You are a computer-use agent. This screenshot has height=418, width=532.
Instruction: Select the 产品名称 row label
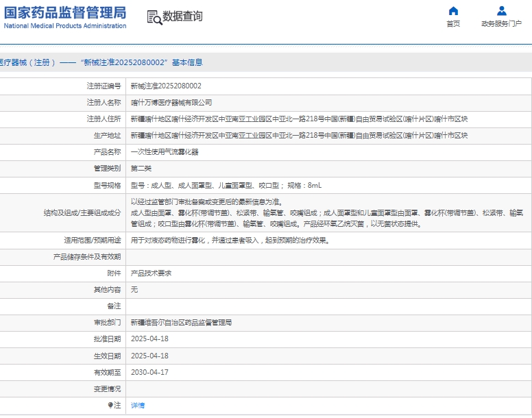(x=107, y=152)
